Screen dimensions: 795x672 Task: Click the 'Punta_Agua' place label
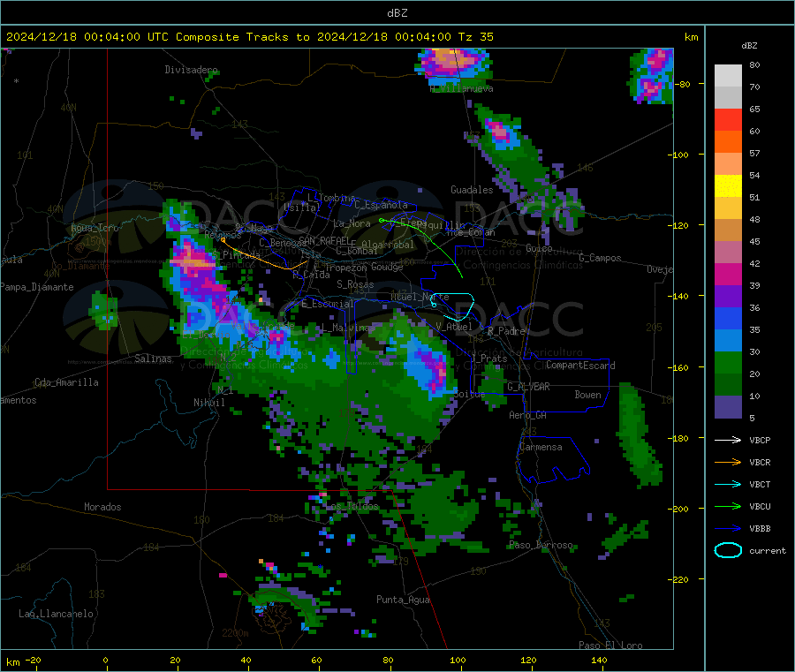(x=403, y=600)
